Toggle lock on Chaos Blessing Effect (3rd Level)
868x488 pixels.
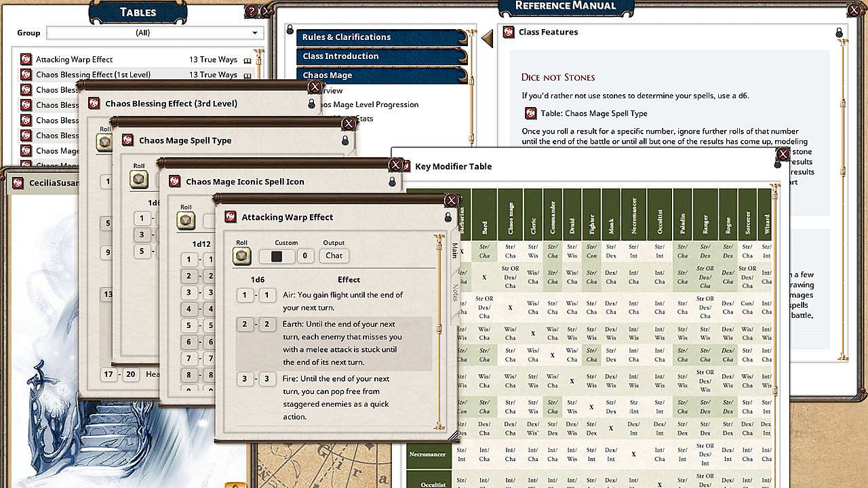(x=311, y=104)
